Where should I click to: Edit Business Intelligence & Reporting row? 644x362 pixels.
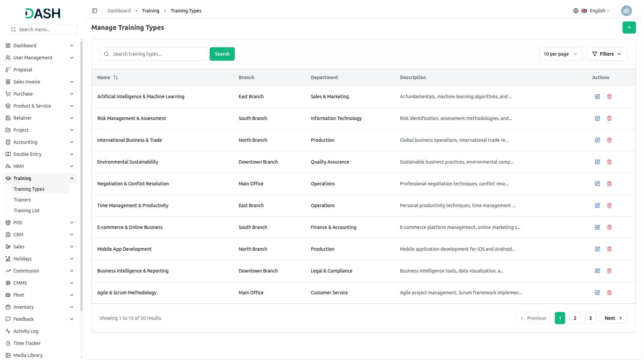[x=597, y=271]
